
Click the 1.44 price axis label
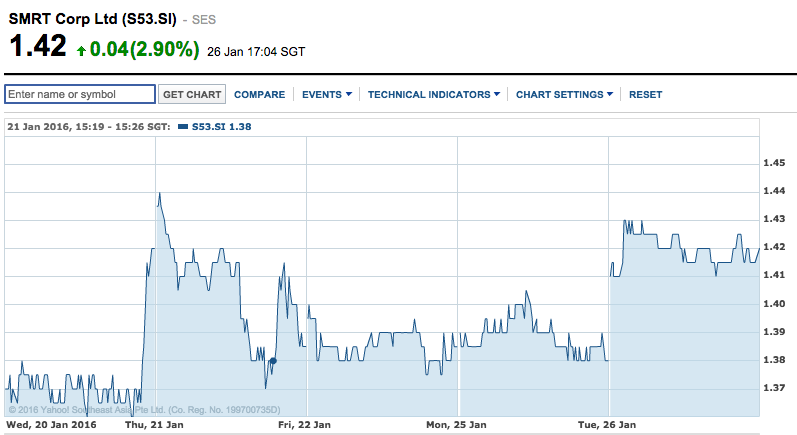coord(774,191)
